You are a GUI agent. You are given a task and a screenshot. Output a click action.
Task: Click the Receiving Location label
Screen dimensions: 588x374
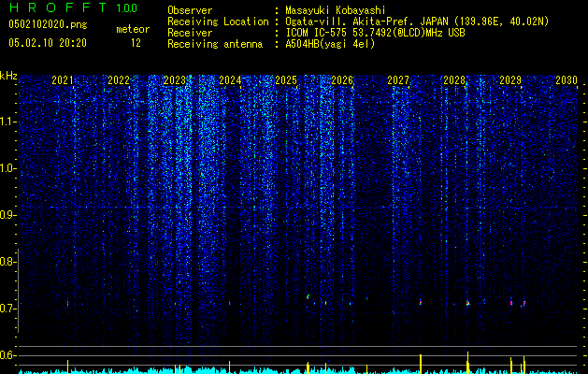point(218,22)
